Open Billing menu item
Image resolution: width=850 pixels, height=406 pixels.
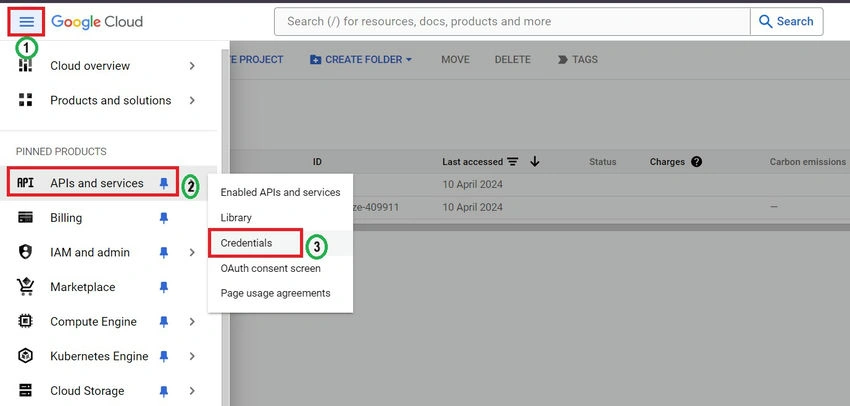[x=108, y=218]
